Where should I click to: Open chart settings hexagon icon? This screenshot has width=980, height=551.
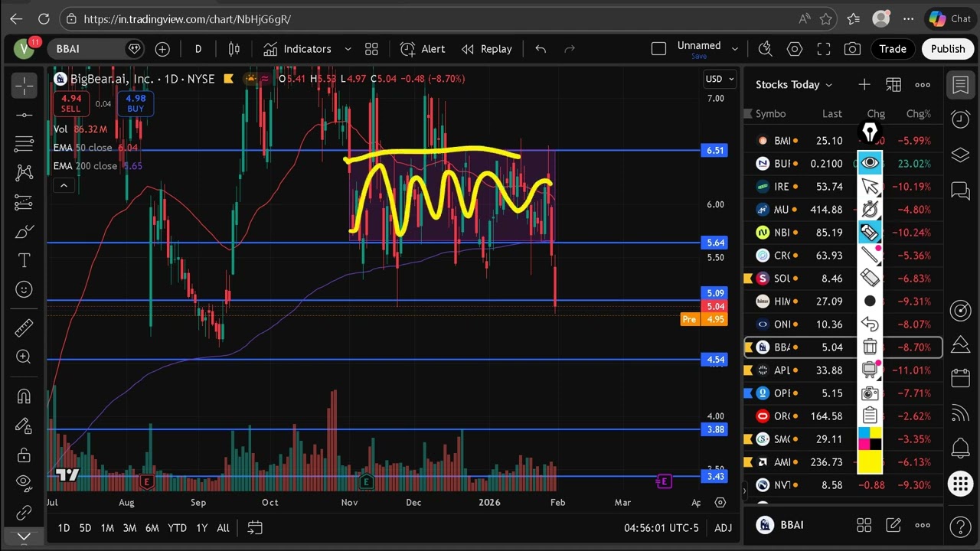tap(795, 49)
